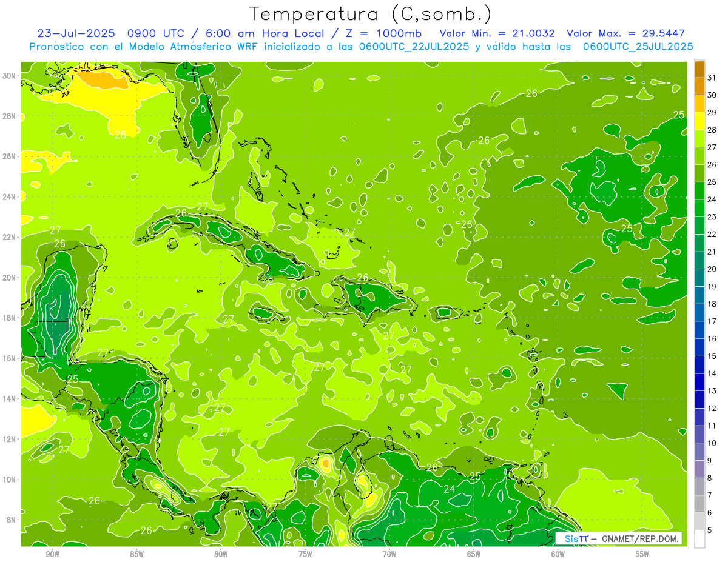
Task: Pick the yellow swatch between 28 and 29
Action: pyautogui.click(x=699, y=121)
